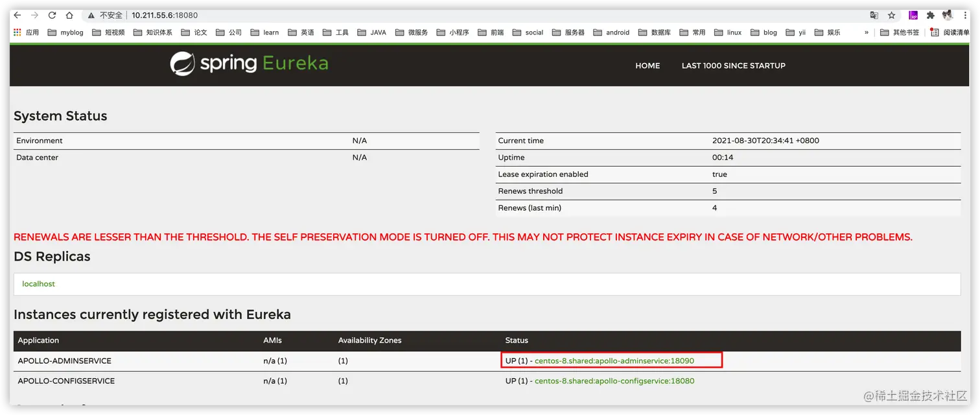Open the learn bookmark folder
The width and height of the screenshot is (980, 415).
coord(264,32)
